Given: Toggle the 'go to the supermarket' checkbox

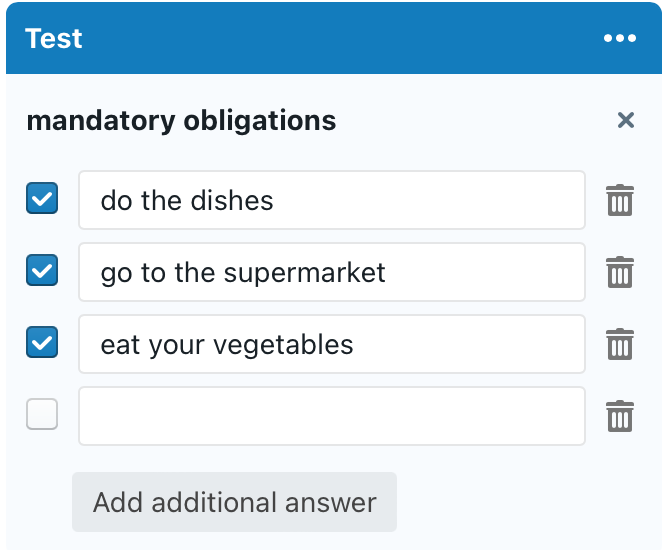Looking at the screenshot, I should point(42,271).
